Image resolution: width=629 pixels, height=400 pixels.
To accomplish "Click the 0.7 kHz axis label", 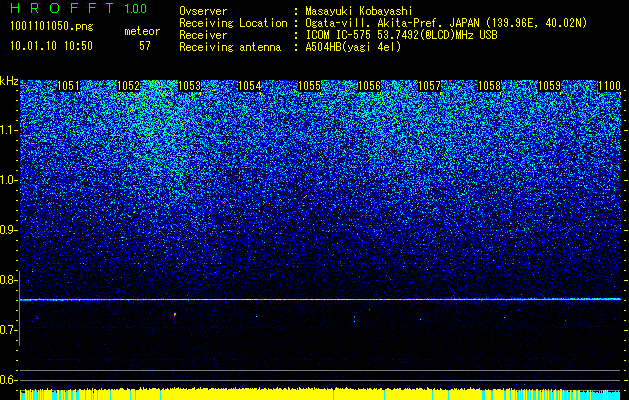I will pyautogui.click(x=8, y=330).
